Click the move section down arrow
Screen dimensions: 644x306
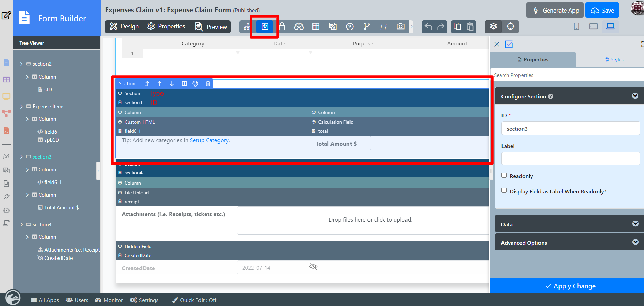click(172, 84)
